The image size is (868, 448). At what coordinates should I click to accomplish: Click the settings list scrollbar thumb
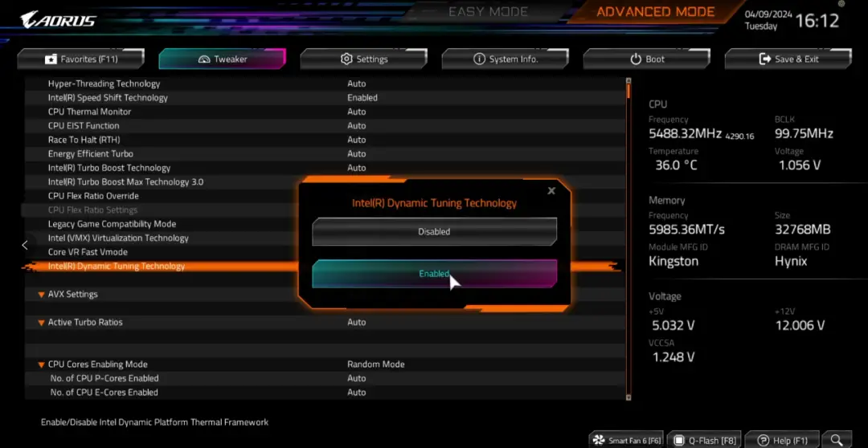click(628, 92)
